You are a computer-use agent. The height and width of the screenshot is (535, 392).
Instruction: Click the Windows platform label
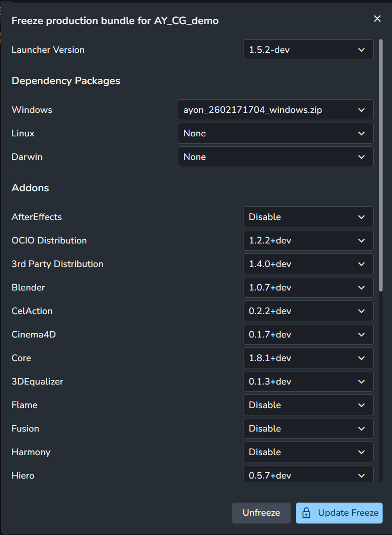click(32, 110)
